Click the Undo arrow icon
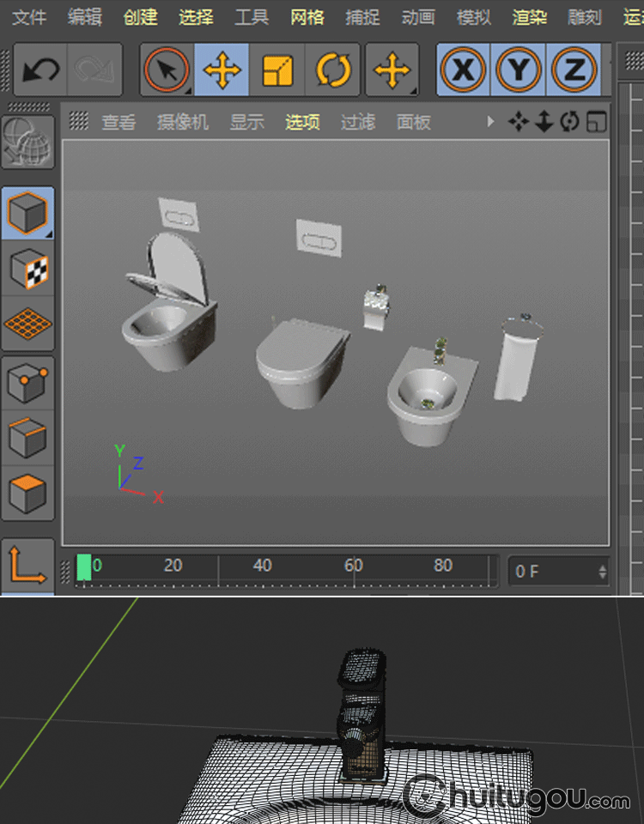 click(40, 70)
